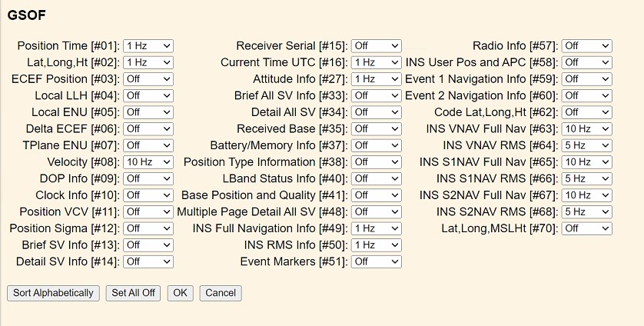
Task: Open the Detail SV Info [#14] dropdown
Action: click(148, 261)
